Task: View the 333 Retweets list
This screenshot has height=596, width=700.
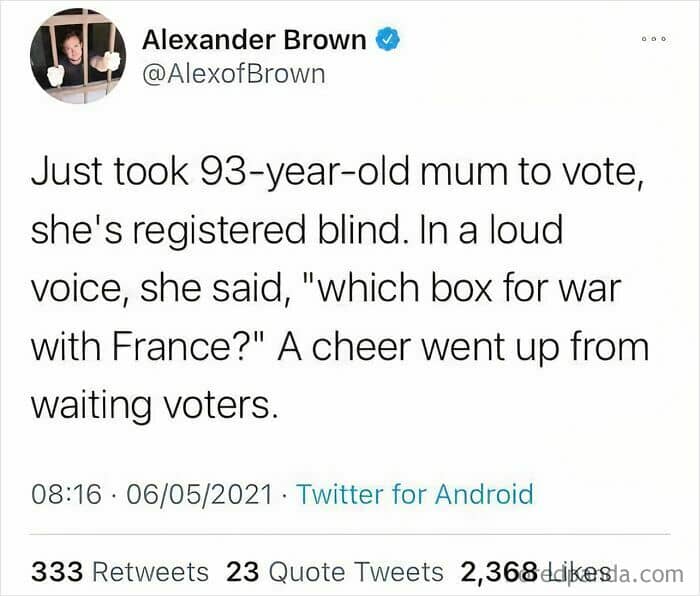Action: point(120,572)
